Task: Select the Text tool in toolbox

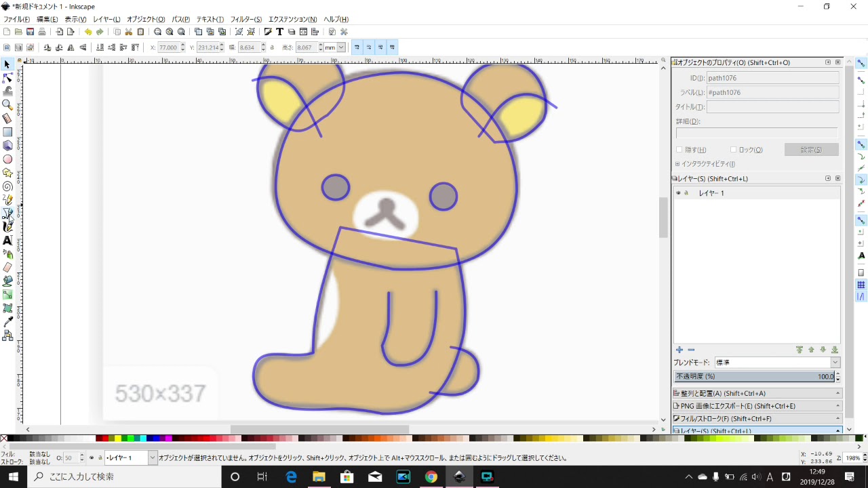Action: click(7, 241)
